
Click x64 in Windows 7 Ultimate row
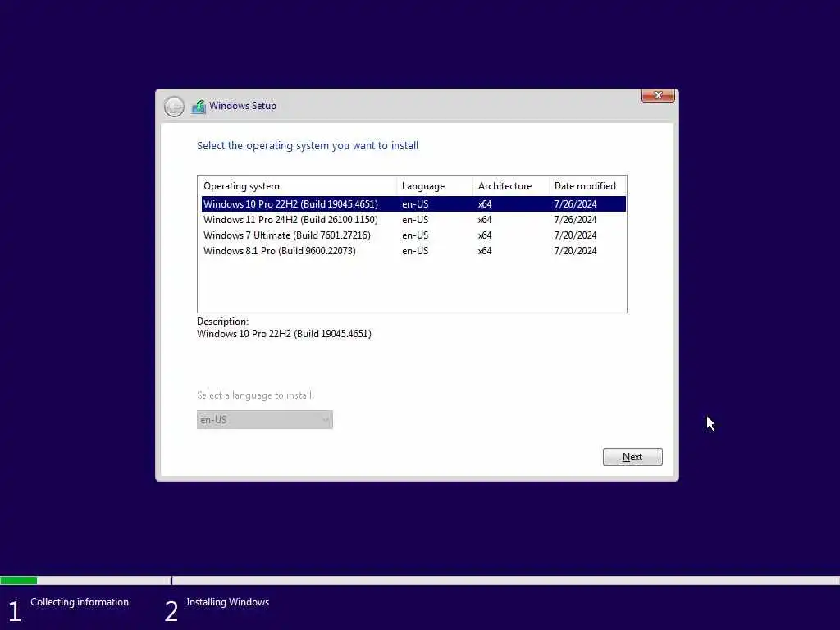click(x=485, y=235)
